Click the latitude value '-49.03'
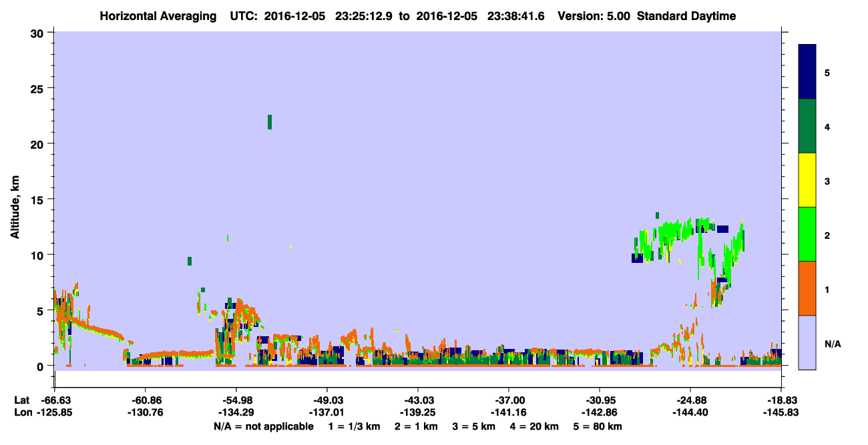The height and width of the screenshot is (445, 868). [327, 400]
